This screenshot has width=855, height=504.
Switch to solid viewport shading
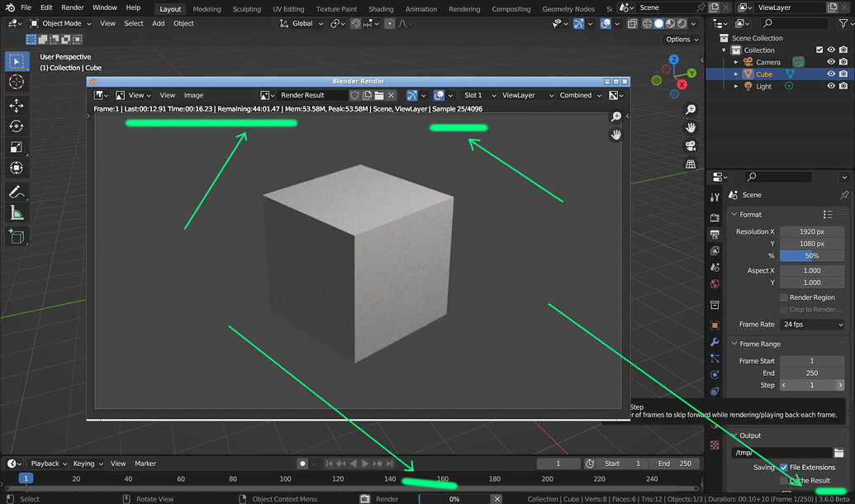tap(658, 23)
